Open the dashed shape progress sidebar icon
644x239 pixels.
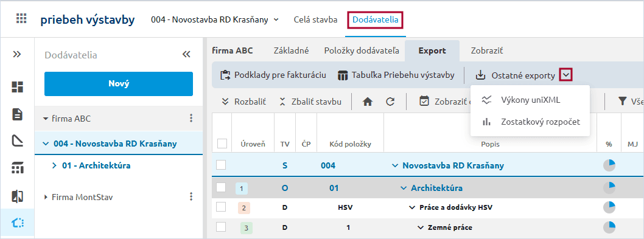(x=17, y=223)
